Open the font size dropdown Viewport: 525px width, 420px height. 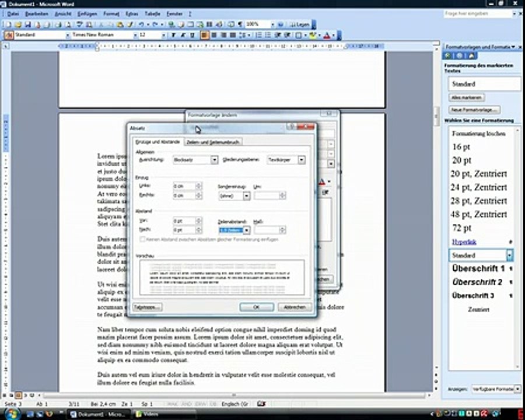163,35
